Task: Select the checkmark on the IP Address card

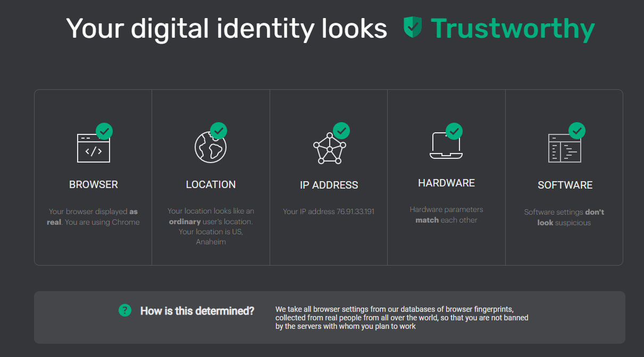Action: pyautogui.click(x=342, y=130)
